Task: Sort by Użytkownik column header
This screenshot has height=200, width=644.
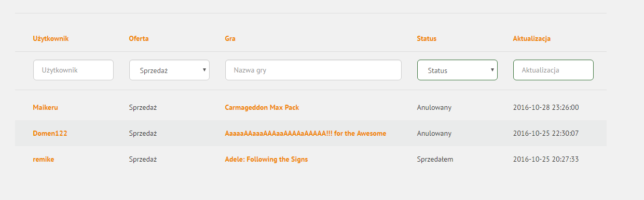Action: 51,38
